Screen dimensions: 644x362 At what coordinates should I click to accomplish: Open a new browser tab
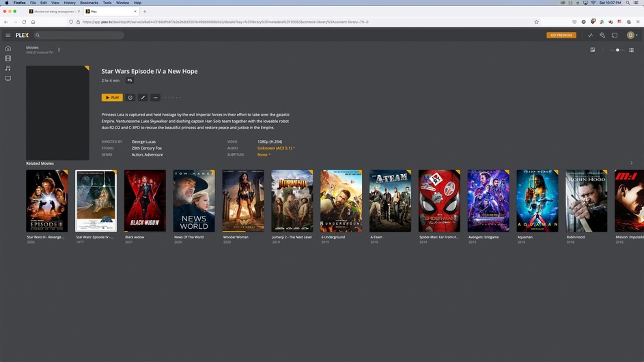click(145, 12)
